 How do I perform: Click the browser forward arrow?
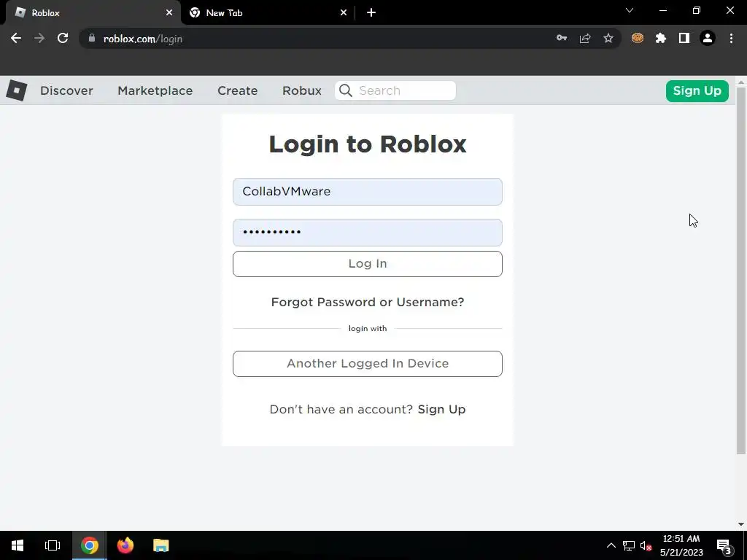[39, 39]
